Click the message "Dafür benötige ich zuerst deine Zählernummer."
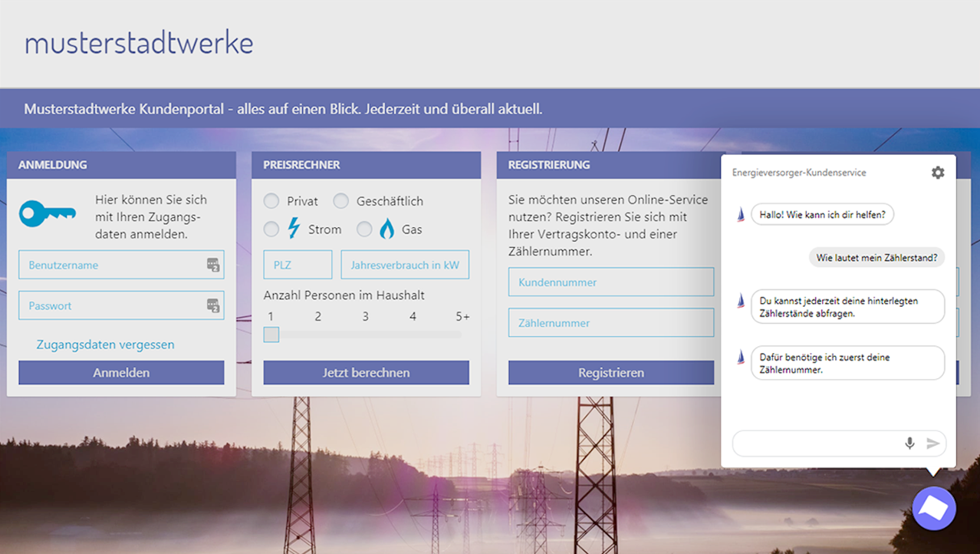This screenshot has height=554, width=980. (x=847, y=363)
